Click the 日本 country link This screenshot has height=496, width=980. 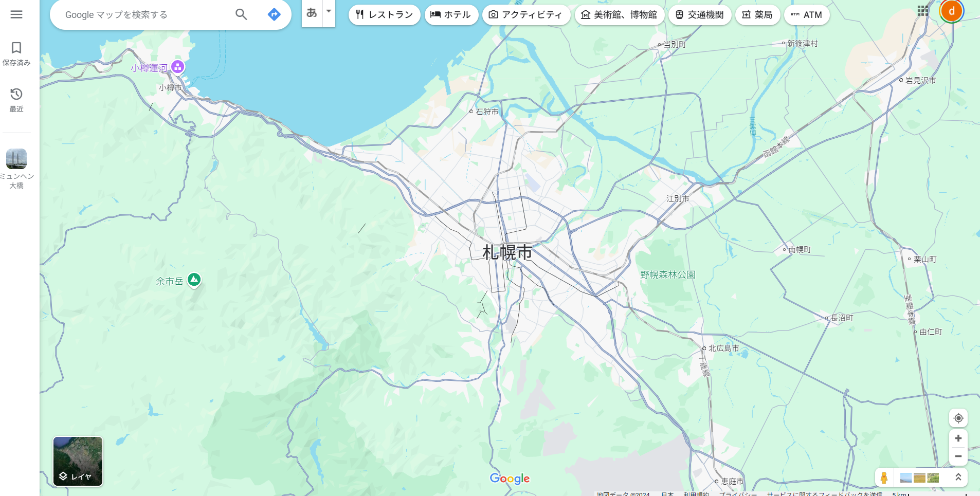(x=667, y=493)
